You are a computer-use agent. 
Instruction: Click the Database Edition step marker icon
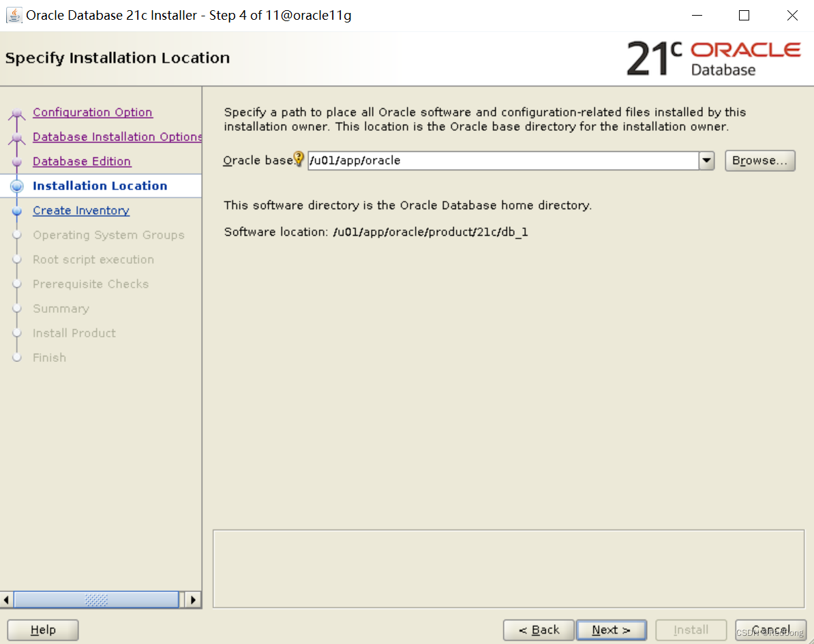pos(16,162)
